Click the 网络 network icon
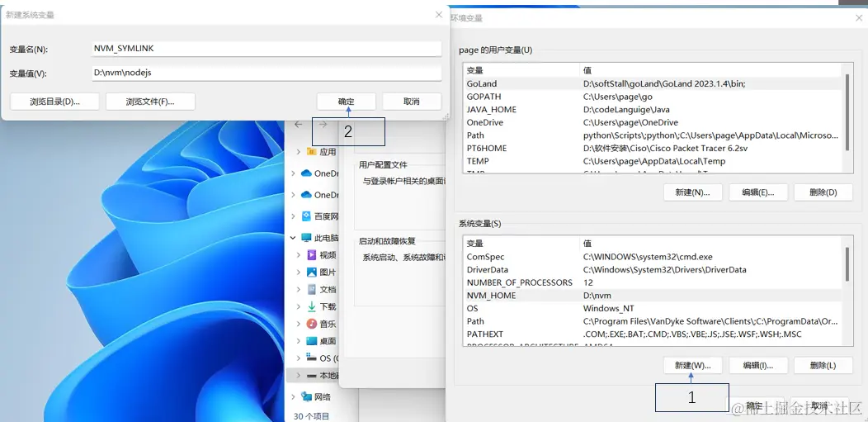 pyautogui.click(x=306, y=396)
